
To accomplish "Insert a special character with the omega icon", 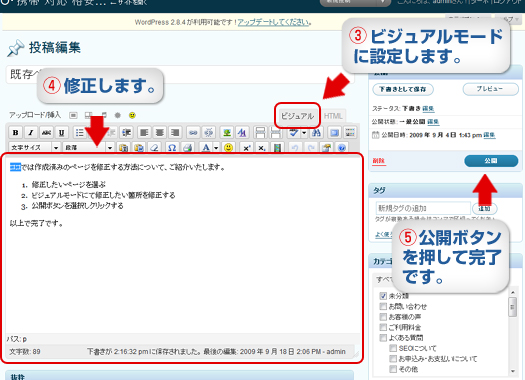I will (172, 148).
